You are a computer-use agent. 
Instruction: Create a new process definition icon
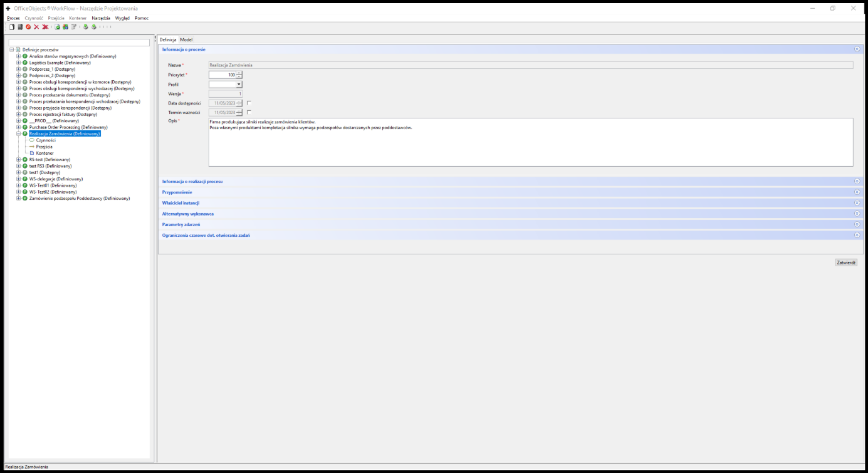(x=11, y=27)
